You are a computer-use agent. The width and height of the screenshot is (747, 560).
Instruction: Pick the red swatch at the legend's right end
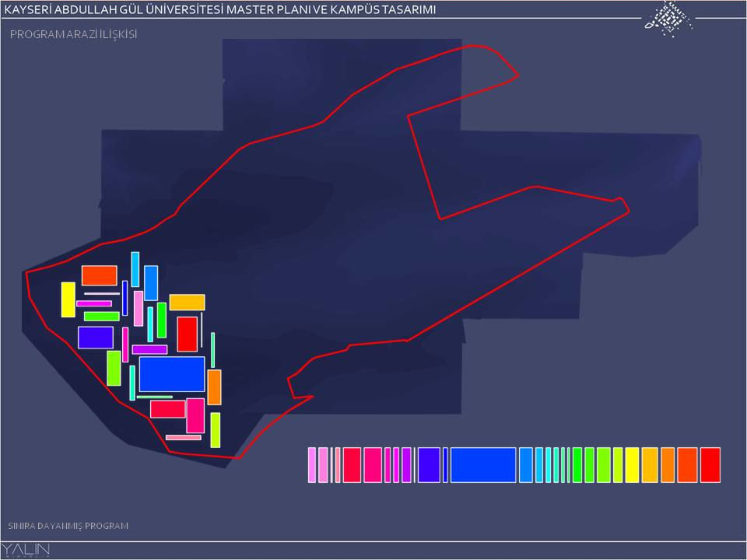tap(710, 464)
